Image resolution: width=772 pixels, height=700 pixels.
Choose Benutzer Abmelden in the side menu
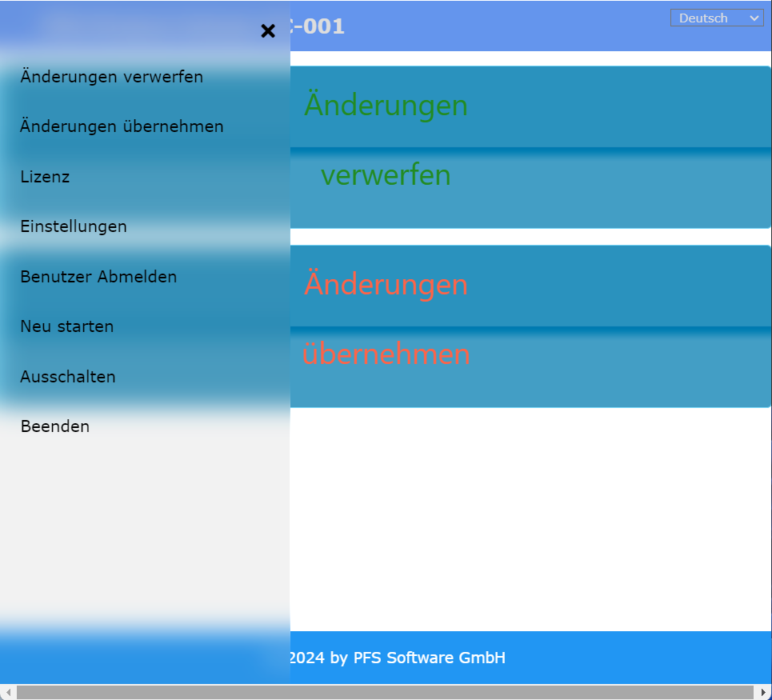98,277
